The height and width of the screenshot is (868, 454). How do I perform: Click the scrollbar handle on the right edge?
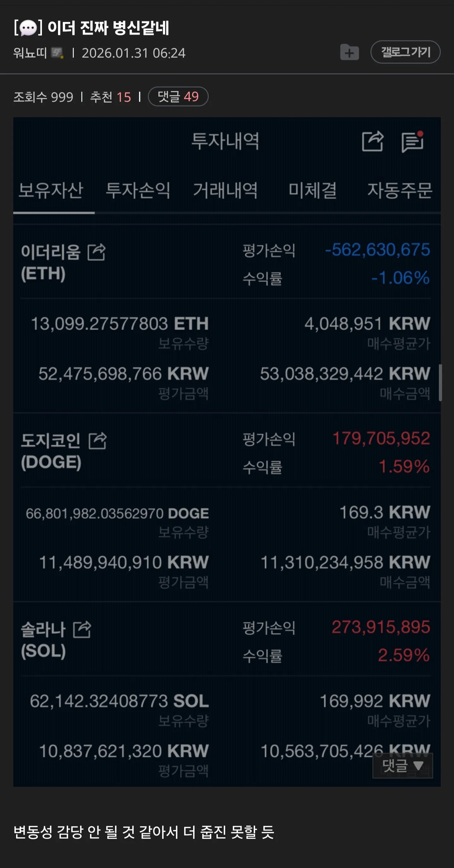[440, 382]
